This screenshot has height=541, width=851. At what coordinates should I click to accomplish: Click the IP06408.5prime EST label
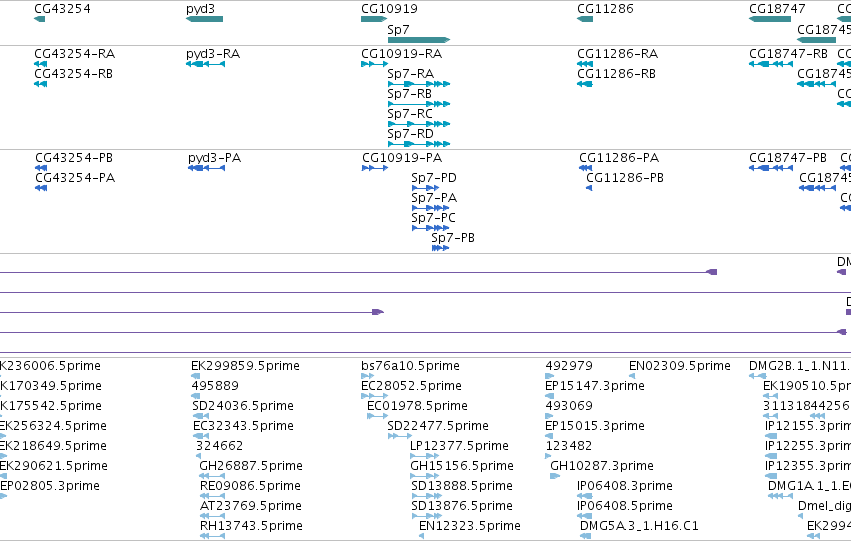tap(625, 506)
